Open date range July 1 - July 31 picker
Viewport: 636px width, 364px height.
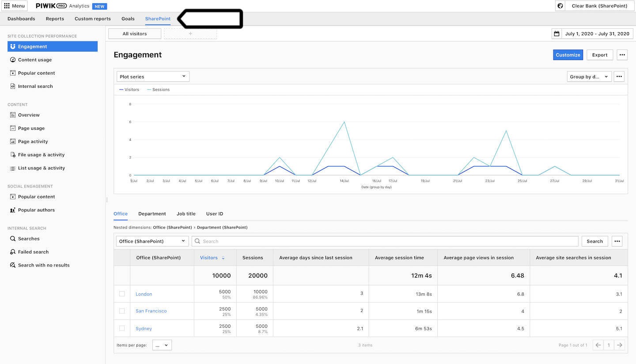[x=592, y=34]
